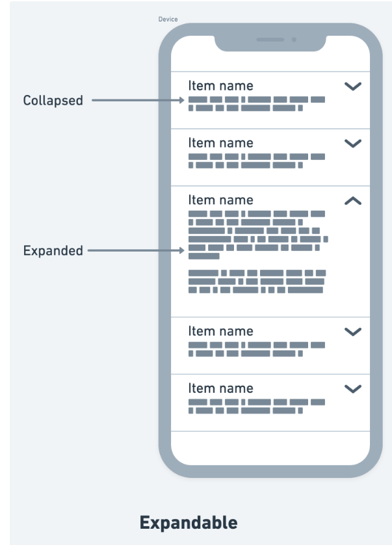Viewport: 392px width, 545px height.
Task: Click second item's placeholder description text
Action: (257, 161)
